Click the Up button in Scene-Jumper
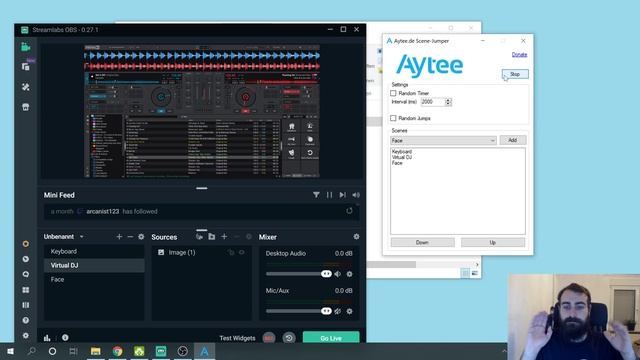This screenshot has height=360, width=640. 493,242
